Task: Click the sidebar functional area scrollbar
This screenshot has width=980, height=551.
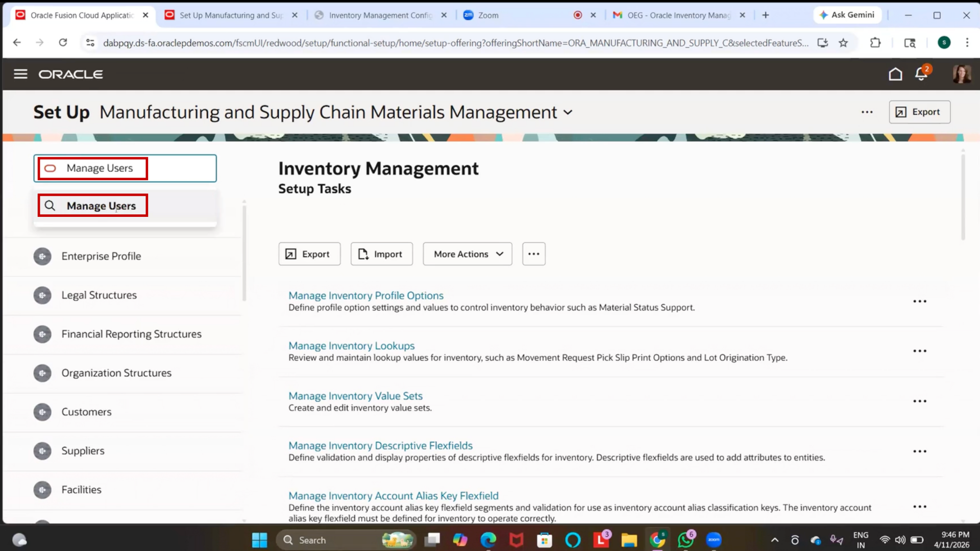Action: tap(244, 253)
